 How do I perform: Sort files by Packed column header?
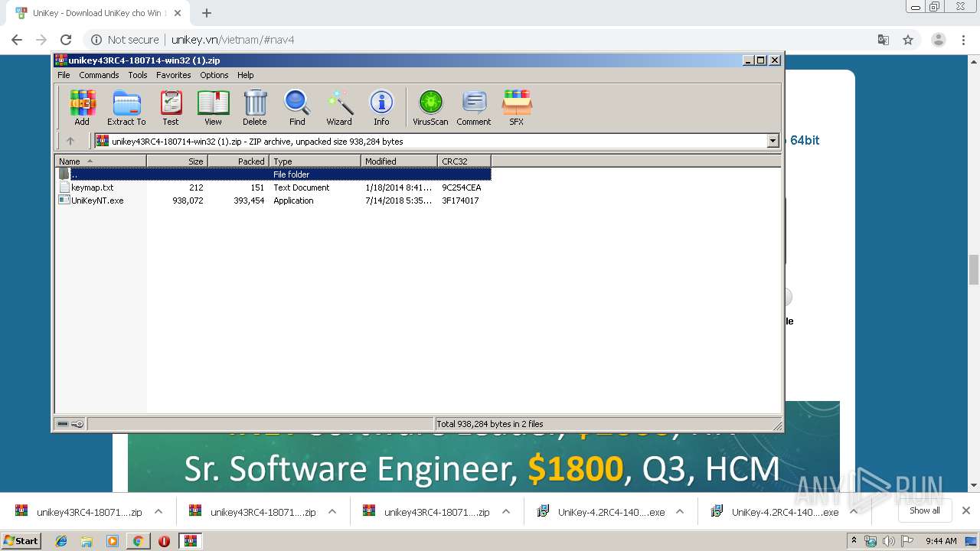coord(238,161)
